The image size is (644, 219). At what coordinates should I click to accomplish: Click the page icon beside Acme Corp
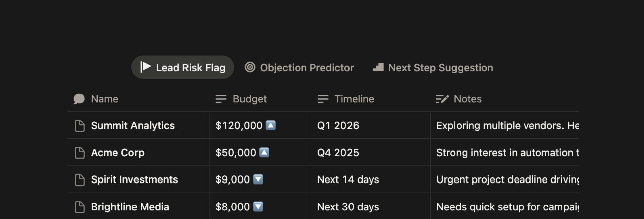pyautogui.click(x=79, y=152)
